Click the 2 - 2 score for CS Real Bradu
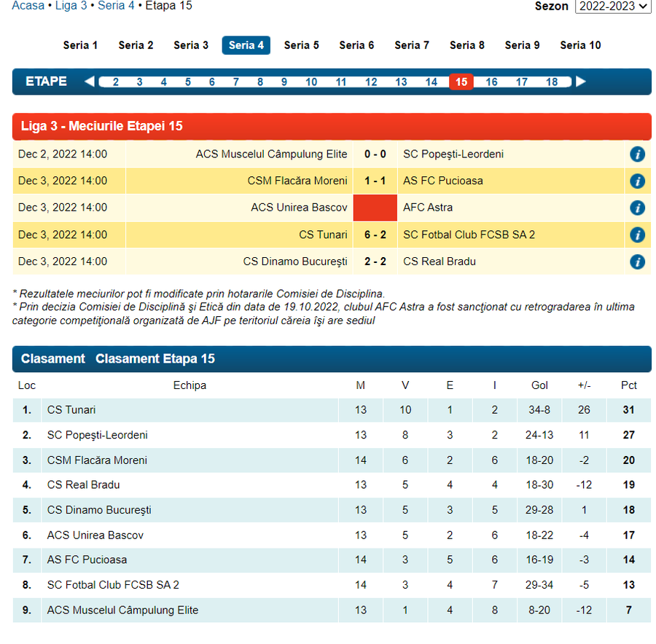Image resolution: width=656 pixels, height=644 pixels. (x=375, y=262)
